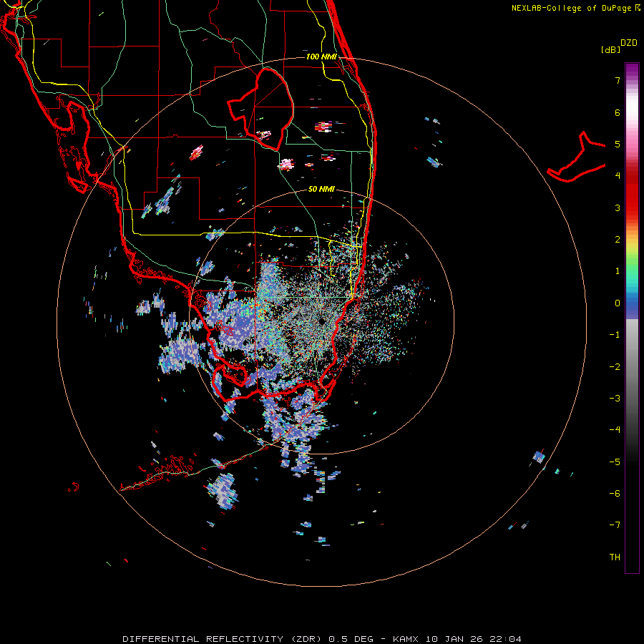Click the 0 value on the color scale
The height and width of the screenshot is (644, 644).
pos(618,303)
